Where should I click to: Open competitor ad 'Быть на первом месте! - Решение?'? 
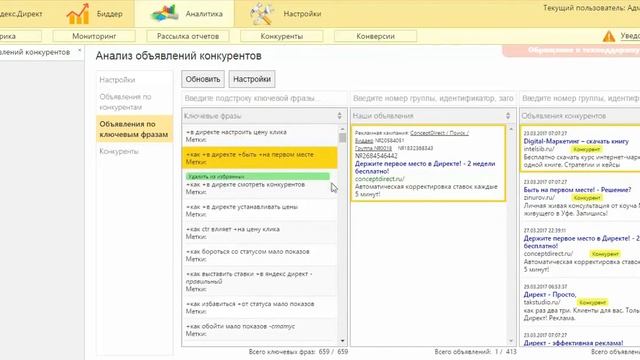click(x=577, y=190)
